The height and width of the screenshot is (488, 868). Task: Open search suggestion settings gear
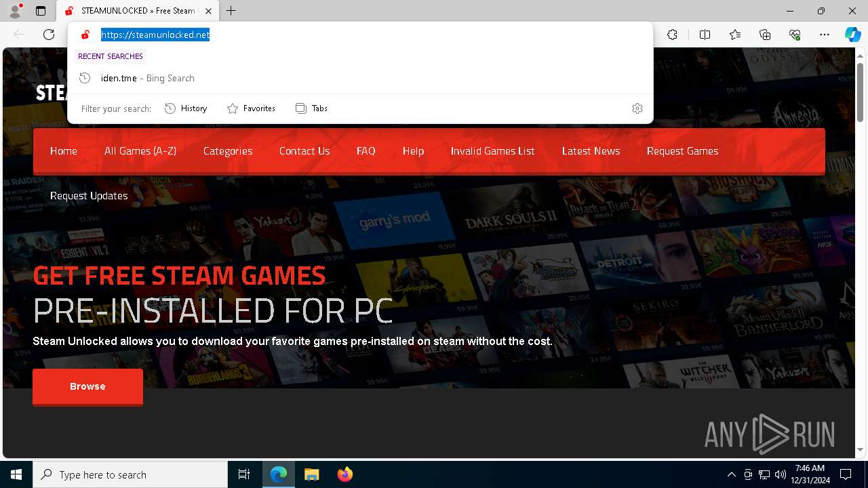tap(637, 108)
